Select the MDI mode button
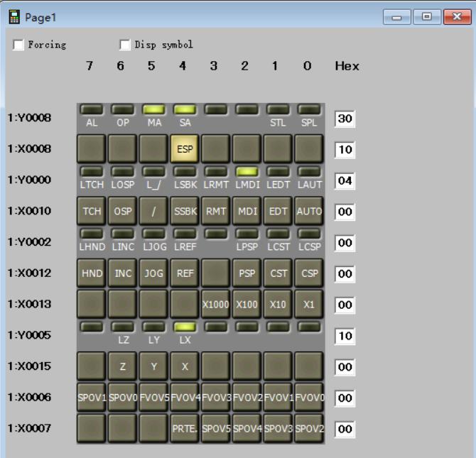Image resolution: width=476 pixels, height=458 pixels. click(246, 211)
